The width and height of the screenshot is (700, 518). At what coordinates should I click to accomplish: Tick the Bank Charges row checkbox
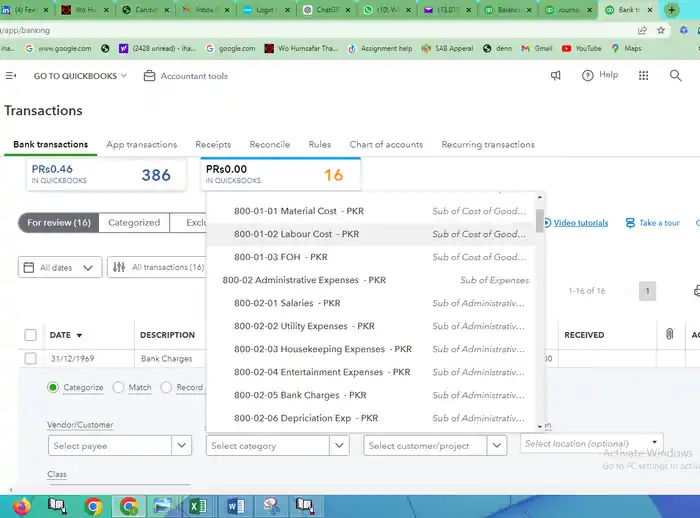30,359
